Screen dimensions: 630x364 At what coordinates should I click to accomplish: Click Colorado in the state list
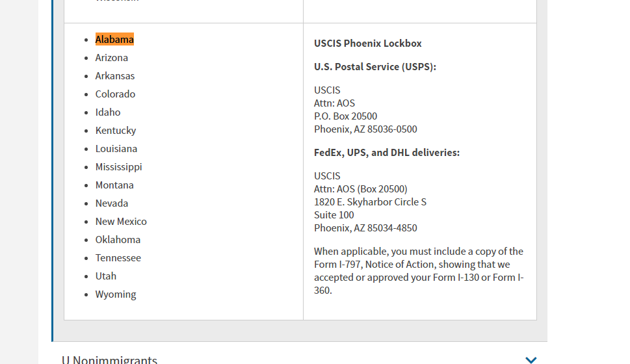(115, 94)
